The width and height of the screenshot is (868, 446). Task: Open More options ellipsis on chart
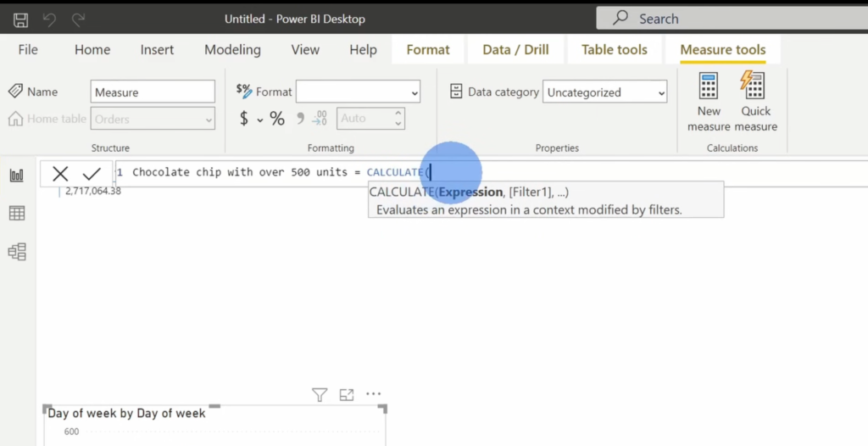(374, 394)
